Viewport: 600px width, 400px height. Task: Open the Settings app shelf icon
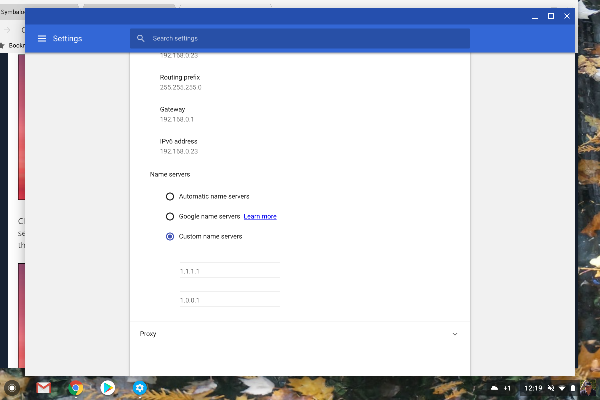coord(141,387)
